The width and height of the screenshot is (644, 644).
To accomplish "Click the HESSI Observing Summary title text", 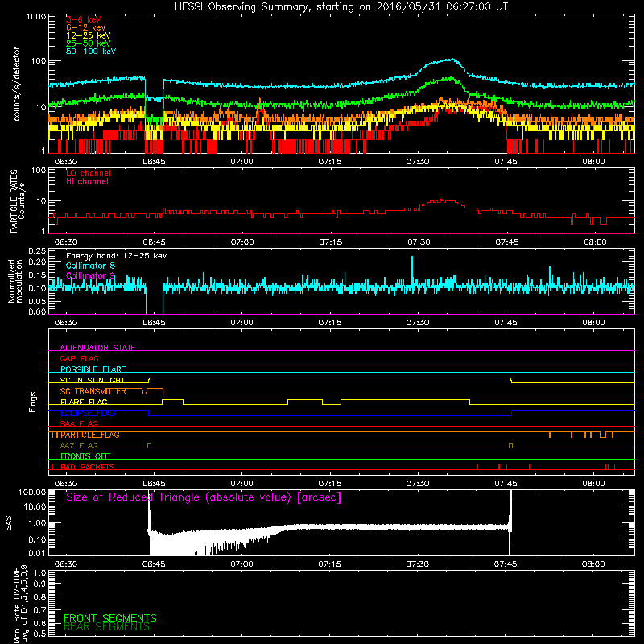I will coord(341,7).
